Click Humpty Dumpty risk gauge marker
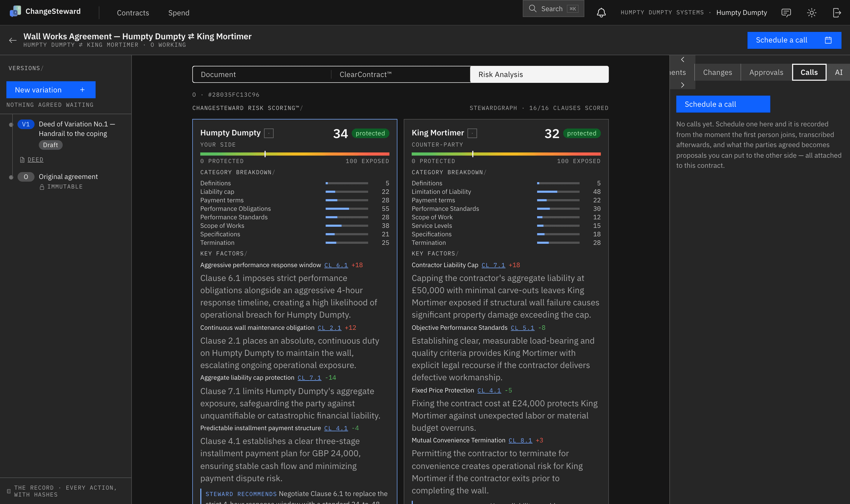Image resolution: width=850 pixels, height=504 pixels. (x=265, y=154)
